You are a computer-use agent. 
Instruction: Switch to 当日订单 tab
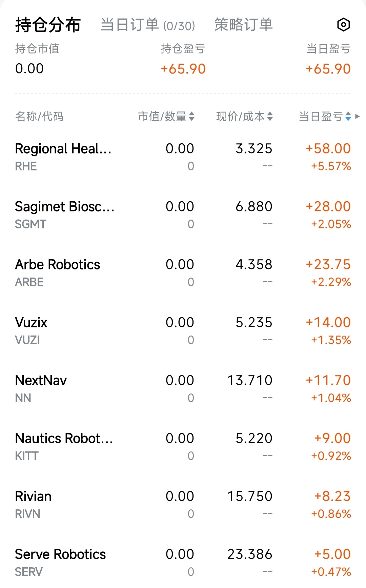click(148, 25)
